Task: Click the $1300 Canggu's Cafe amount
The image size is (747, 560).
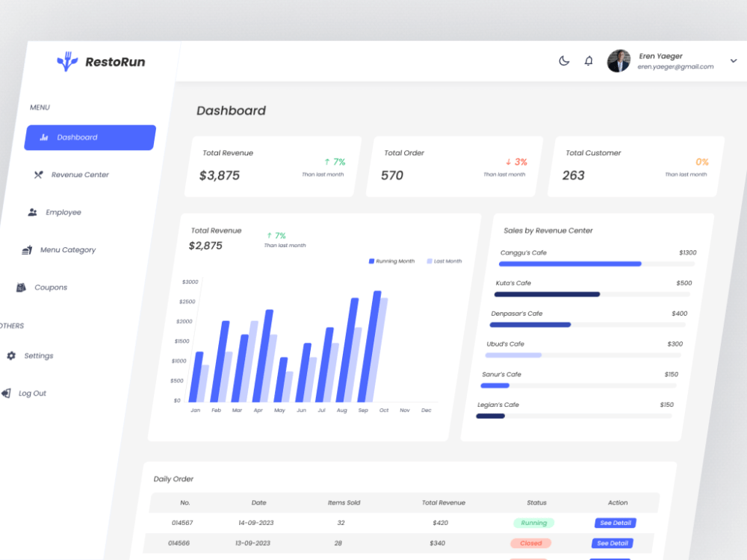Action: tap(688, 253)
